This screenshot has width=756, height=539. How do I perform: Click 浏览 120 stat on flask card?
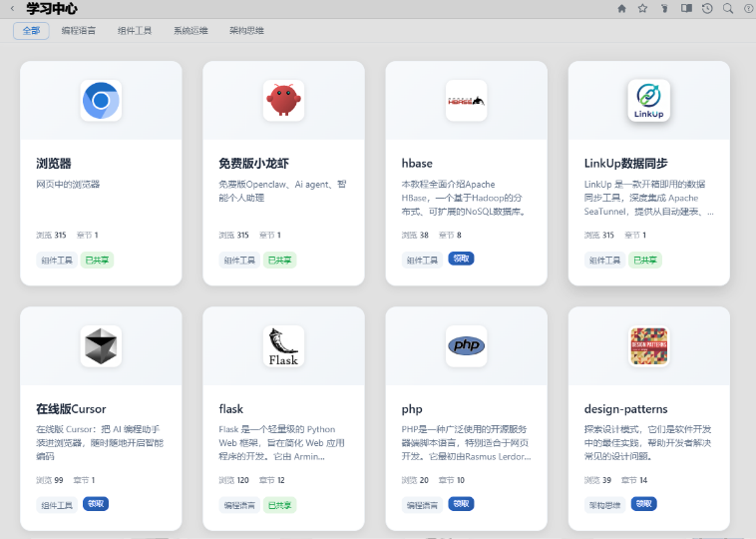(233, 480)
